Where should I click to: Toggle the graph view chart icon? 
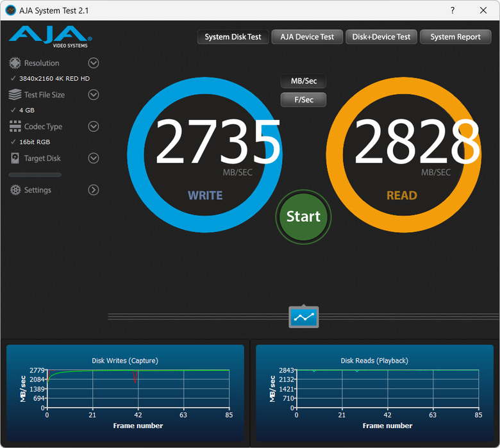click(304, 317)
